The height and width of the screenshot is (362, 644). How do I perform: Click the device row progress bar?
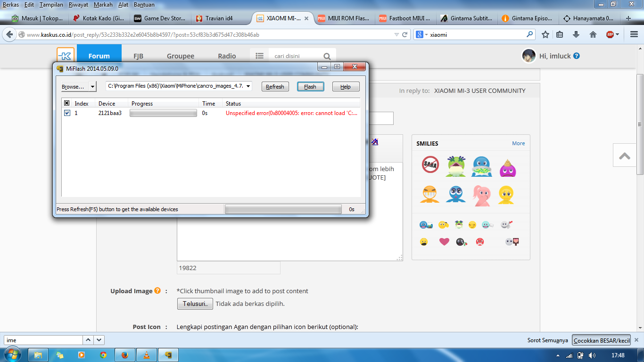tap(163, 113)
